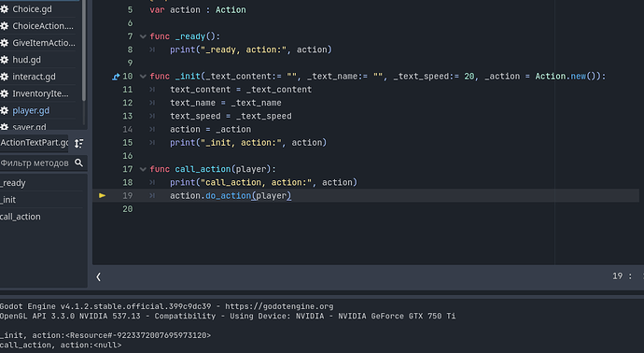Click gear icon next to GiveItemActio...
Image resolution: width=644 pixels, height=353 pixels.
click(x=4, y=43)
